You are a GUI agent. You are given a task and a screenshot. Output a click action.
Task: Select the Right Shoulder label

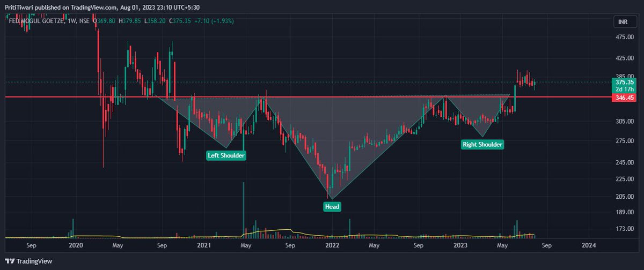click(x=482, y=144)
